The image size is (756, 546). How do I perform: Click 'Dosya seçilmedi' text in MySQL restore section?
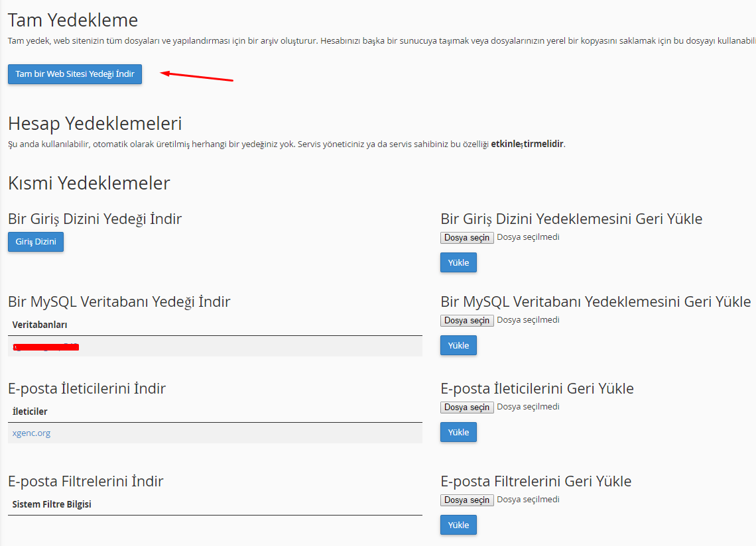pyautogui.click(x=528, y=320)
